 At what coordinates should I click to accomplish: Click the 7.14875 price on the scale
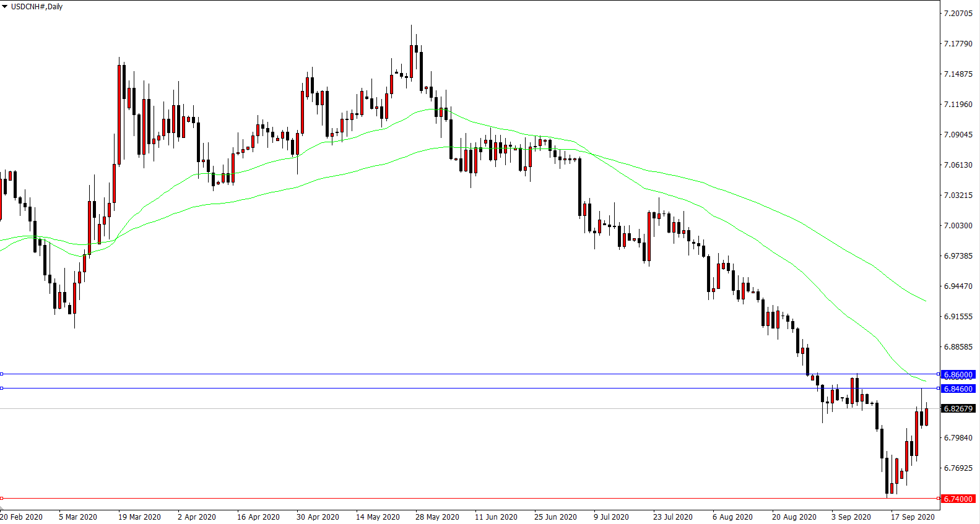point(958,74)
